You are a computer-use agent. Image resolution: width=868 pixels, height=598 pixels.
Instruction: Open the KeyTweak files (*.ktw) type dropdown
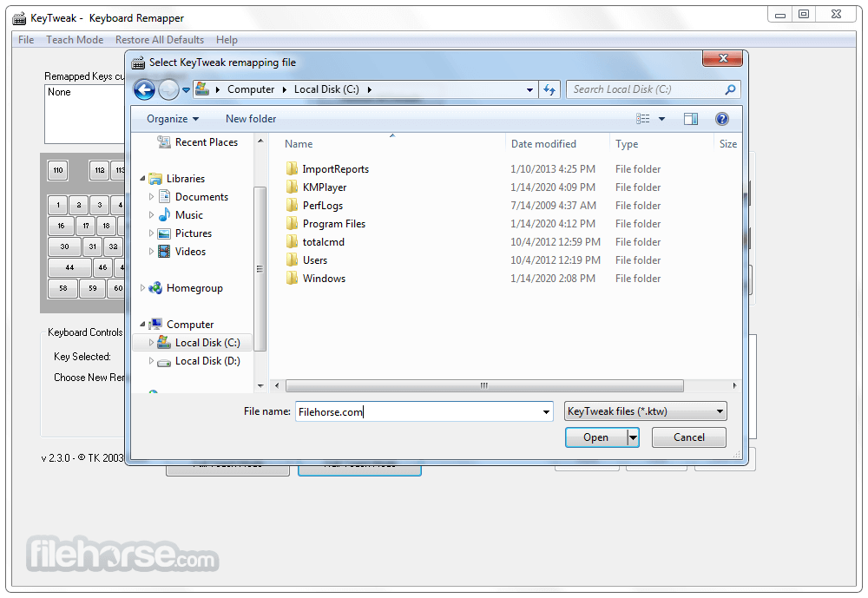[646, 411]
